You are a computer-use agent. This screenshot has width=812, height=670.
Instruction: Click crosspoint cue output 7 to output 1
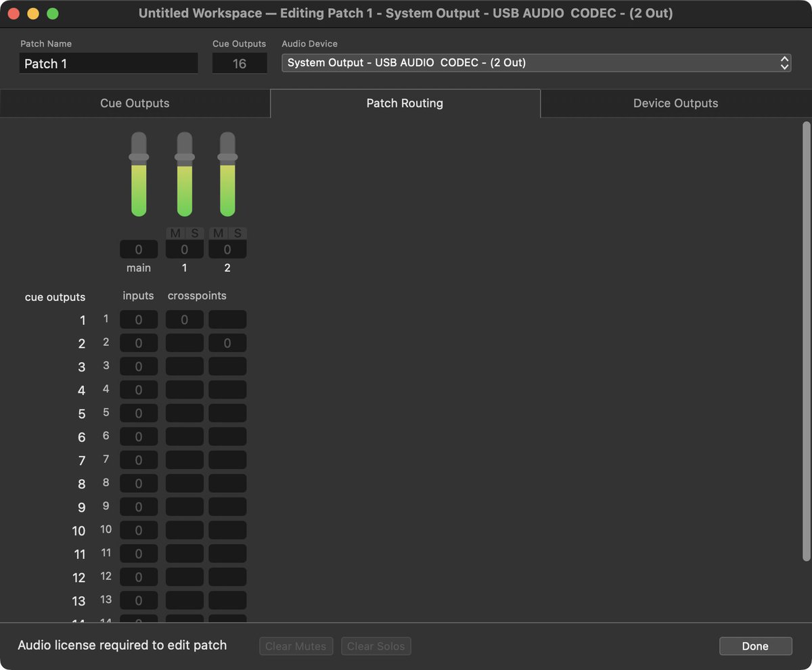tap(185, 460)
